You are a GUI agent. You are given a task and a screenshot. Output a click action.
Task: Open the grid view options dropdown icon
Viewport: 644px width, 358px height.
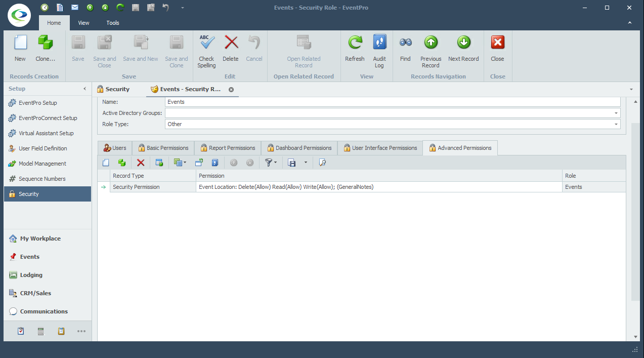tap(180, 163)
